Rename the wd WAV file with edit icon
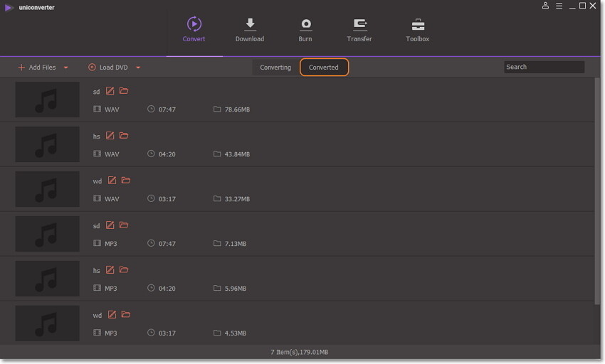The height and width of the screenshot is (364, 605). tap(112, 181)
